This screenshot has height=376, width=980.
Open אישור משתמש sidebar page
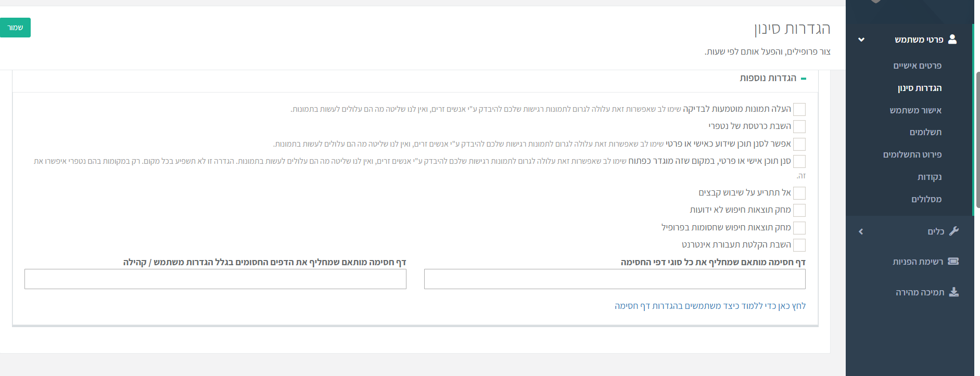click(x=915, y=110)
